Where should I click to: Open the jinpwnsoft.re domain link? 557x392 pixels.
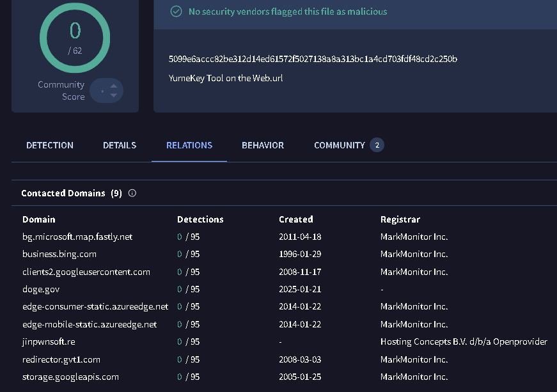[x=49, y=342]
